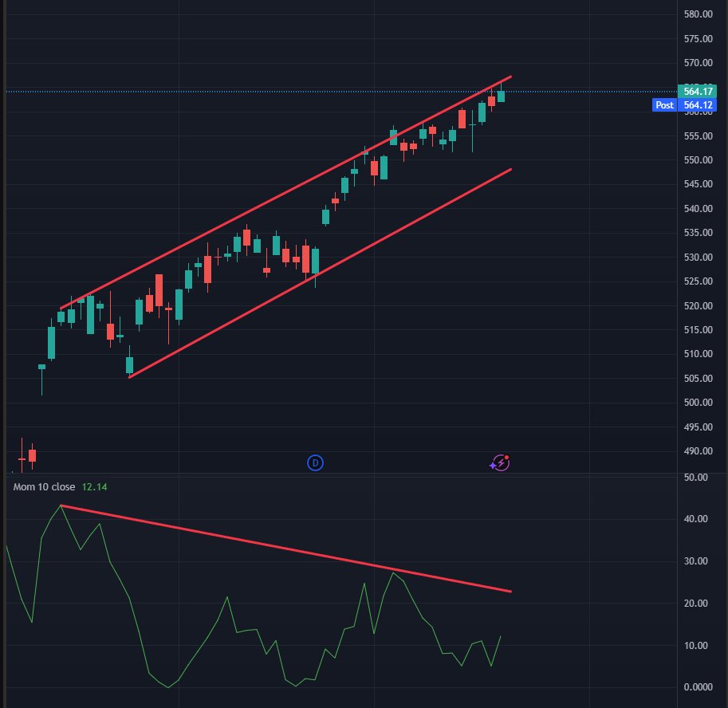
Task: Select the red momentum divergence trendline
Action: 285,549
